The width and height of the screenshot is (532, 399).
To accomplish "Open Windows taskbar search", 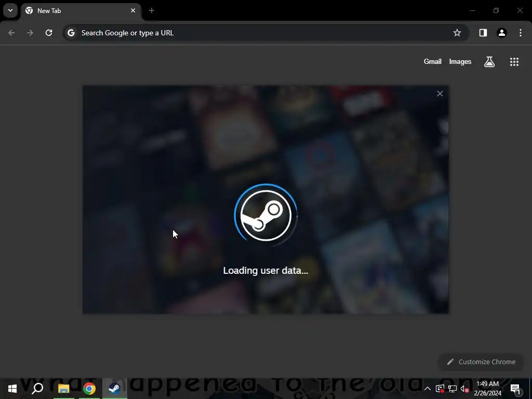I will tap(37, 389).
